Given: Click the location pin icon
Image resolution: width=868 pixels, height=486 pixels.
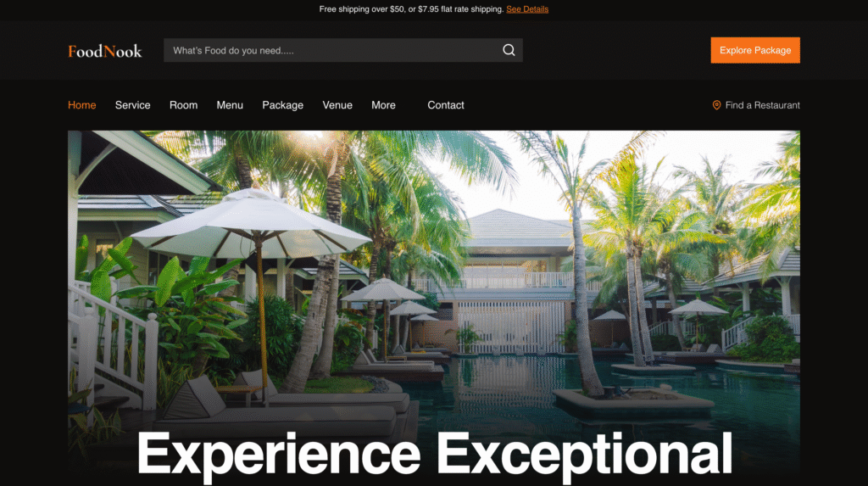Looking at the screenshot, I should [x=716, y=105].
